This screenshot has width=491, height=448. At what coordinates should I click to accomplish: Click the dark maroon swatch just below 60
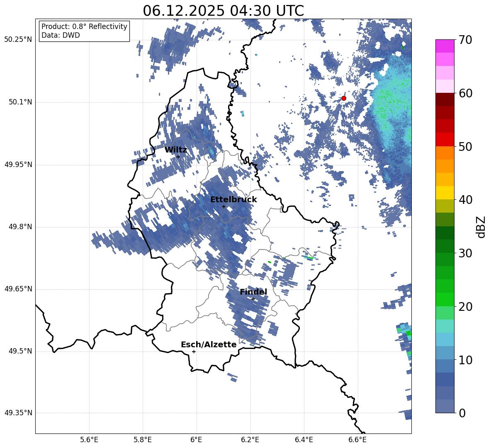click(445, 99)
